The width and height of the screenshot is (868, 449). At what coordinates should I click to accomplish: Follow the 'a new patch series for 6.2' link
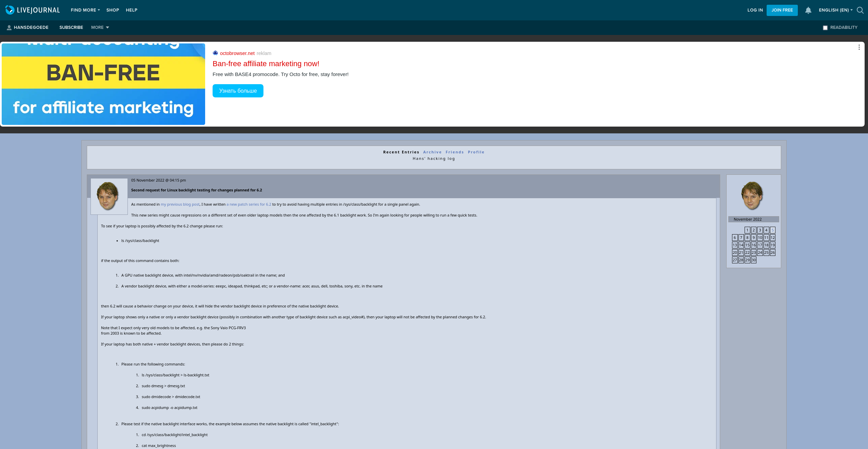click(x=249, y=204)
